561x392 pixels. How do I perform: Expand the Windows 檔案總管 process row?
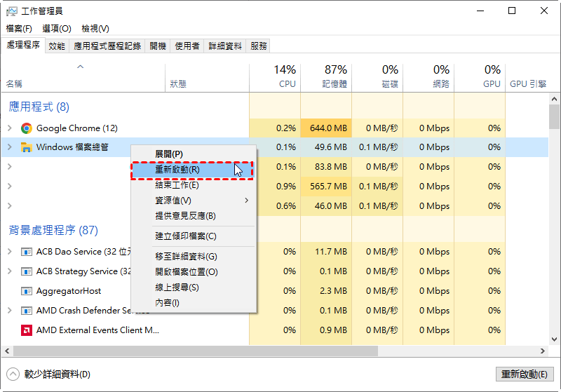[9, 147]
